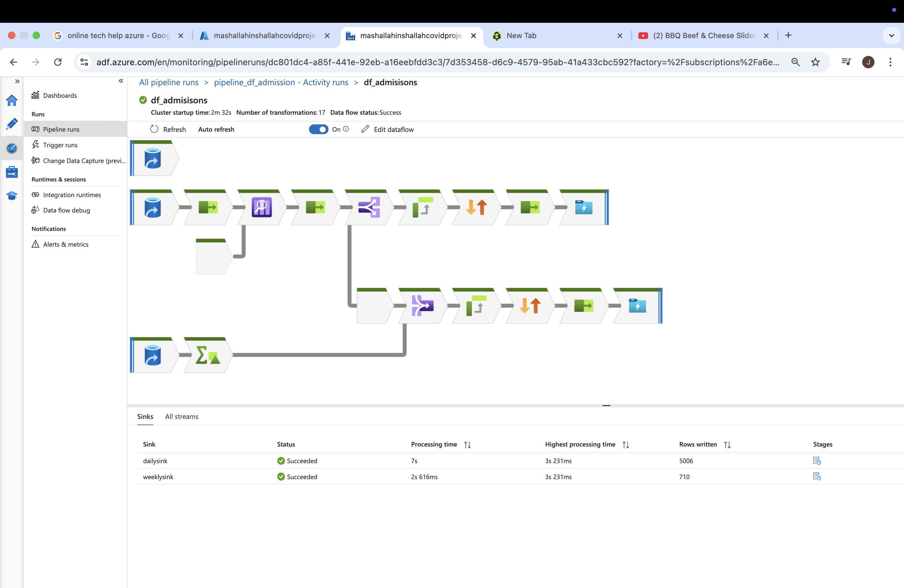Expand the left icon rail with double arrow
The image size is (904, 588).
[x=17, y=81]
